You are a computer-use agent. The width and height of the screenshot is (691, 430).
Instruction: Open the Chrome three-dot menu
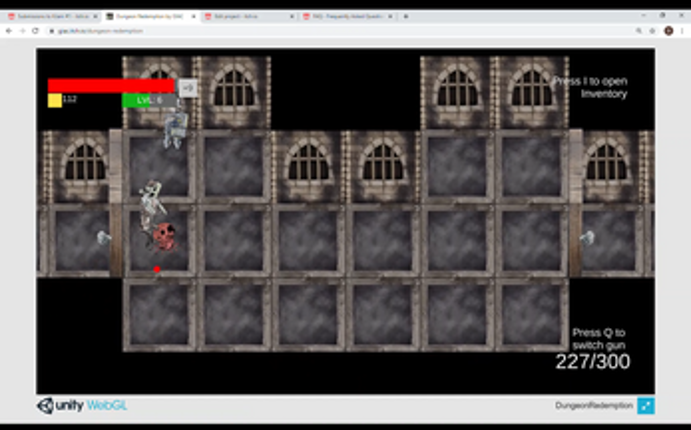tap(682, 31)
